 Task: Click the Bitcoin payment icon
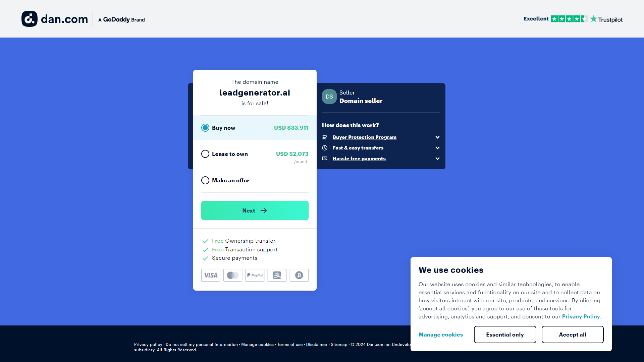coord(299,275)
